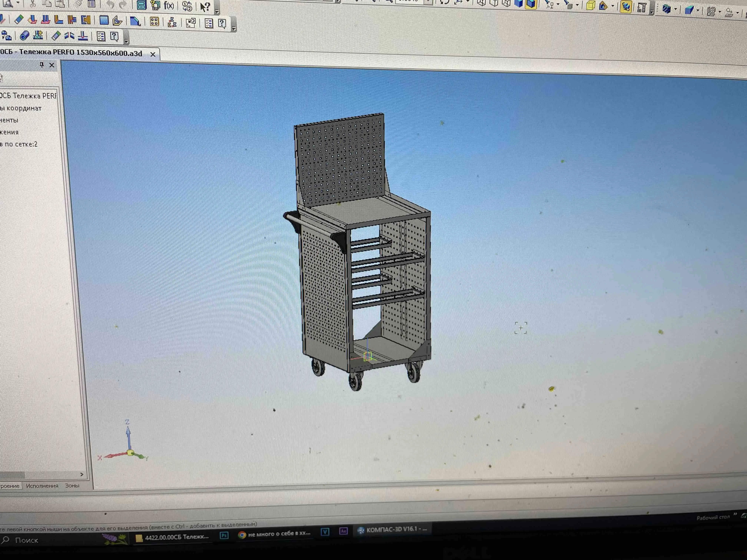The image size is (747, 560).
Task: Close the model tree panel
Action: pyautogui.click(x=52, y=65)
